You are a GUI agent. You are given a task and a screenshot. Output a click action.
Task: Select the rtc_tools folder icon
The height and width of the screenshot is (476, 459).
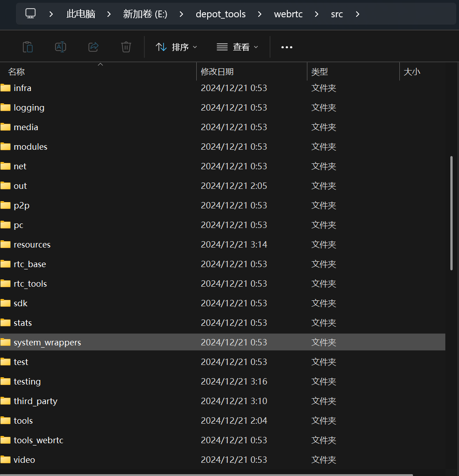click(x=5, y=284)
